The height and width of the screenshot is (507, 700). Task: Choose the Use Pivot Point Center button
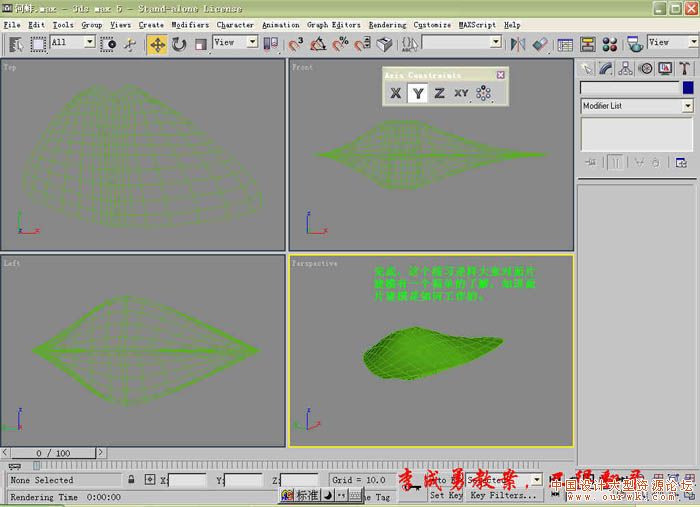click(x=271, y=45)
